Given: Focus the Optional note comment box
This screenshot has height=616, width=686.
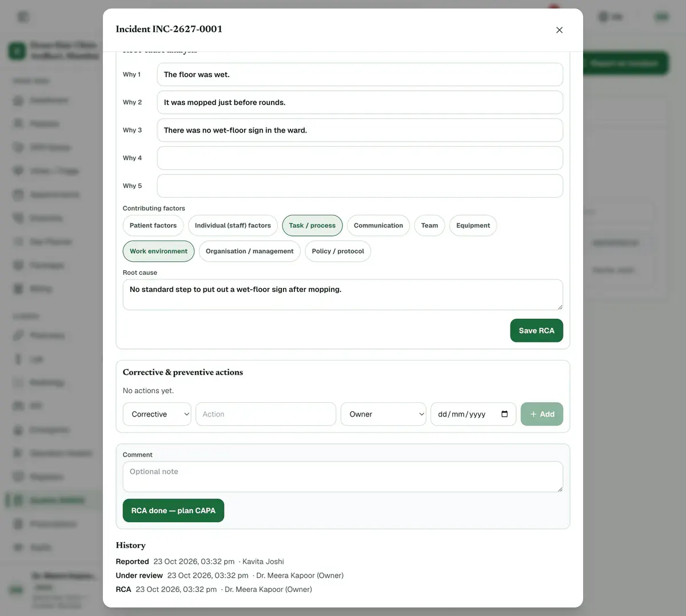Looking at the screenshot, I should tap(342, 477).
